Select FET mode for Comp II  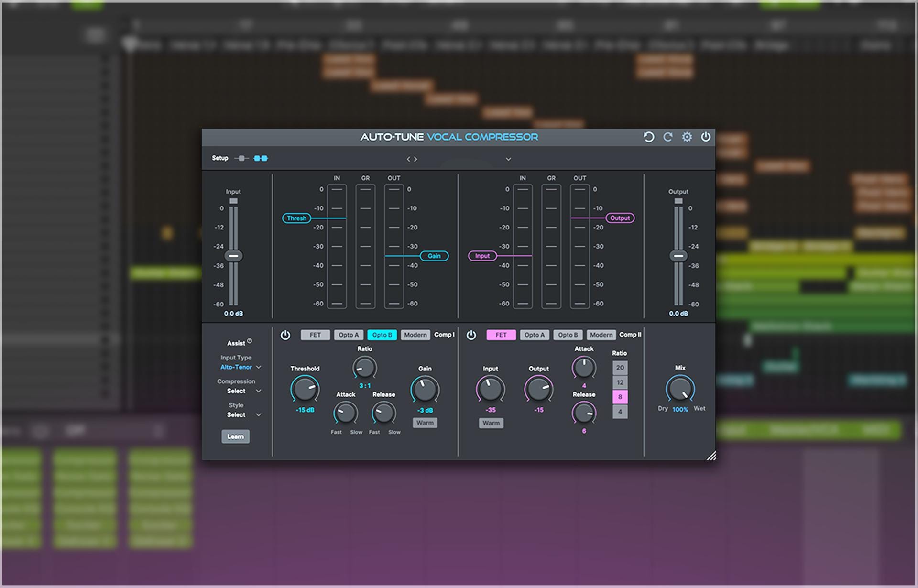click(501, 335)
